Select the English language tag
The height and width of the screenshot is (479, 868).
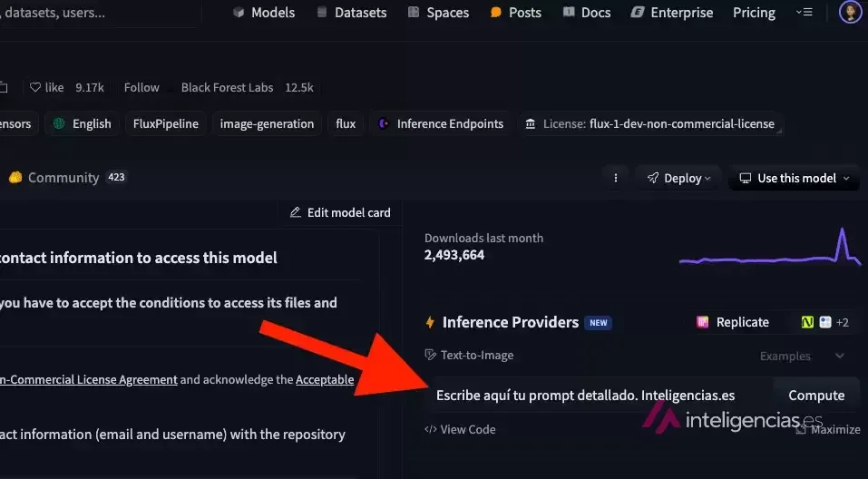point(82,123)
